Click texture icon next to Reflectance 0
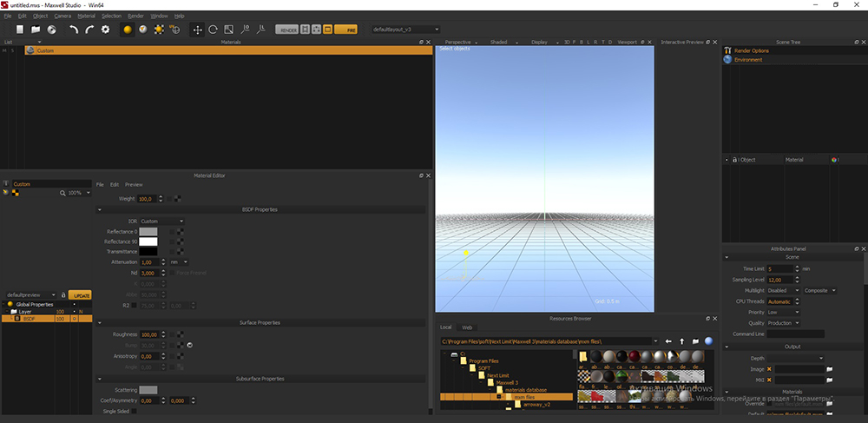 [x=181, y=231]
